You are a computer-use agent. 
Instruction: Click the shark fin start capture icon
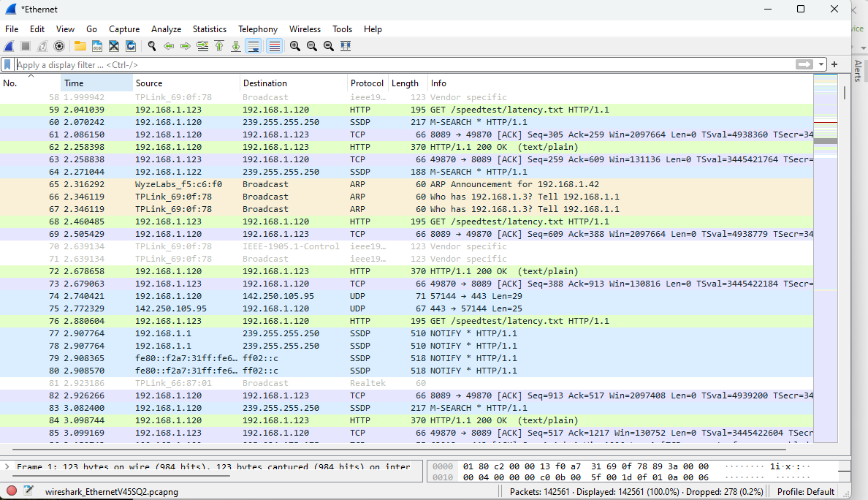9,46
